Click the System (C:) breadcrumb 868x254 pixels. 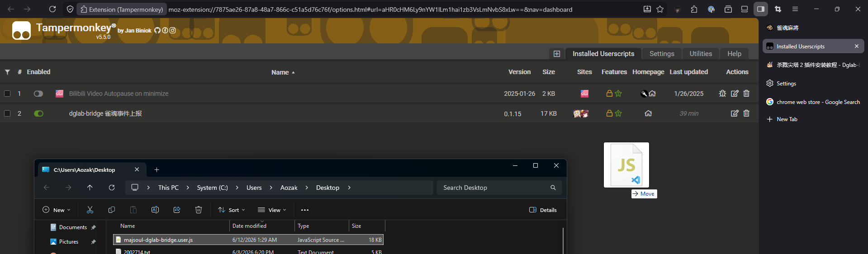[x=212, y=188]
